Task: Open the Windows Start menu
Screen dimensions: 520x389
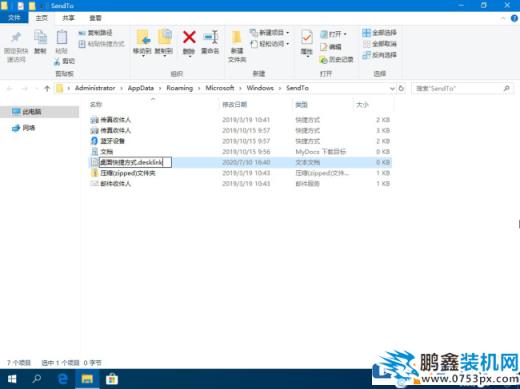Action: click(x=12, y=379)
